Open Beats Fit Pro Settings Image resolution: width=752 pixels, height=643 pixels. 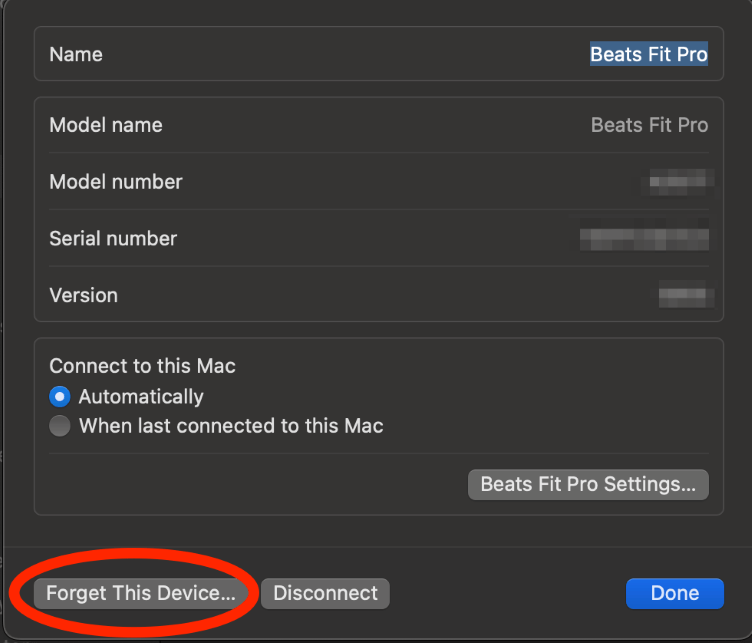[x=588, y=484]
